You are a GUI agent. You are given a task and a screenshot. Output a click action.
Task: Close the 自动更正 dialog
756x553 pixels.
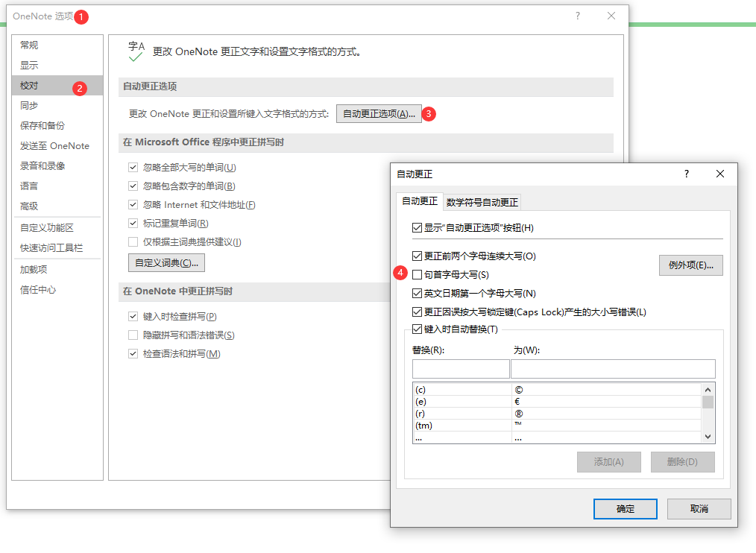point(719,174)
